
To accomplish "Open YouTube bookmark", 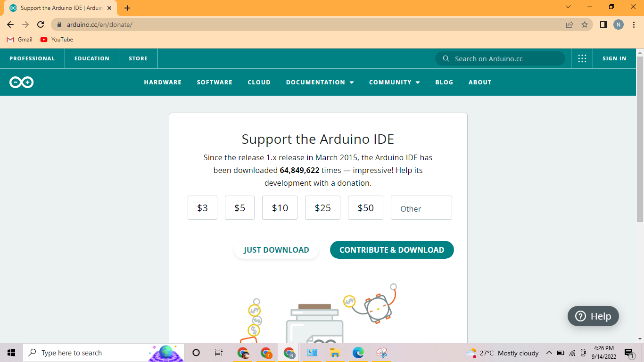I will (57, 40).
